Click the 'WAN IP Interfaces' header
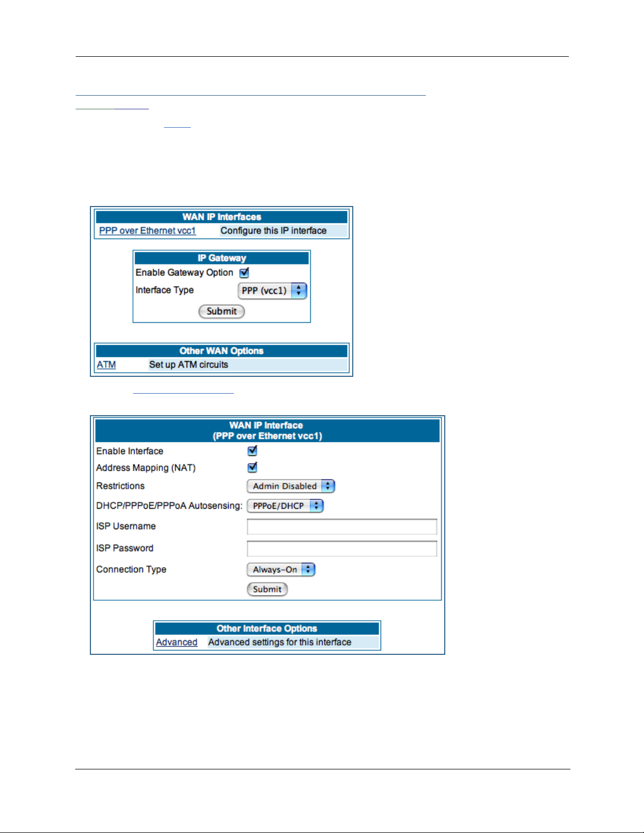 click(x=221, y=217)
